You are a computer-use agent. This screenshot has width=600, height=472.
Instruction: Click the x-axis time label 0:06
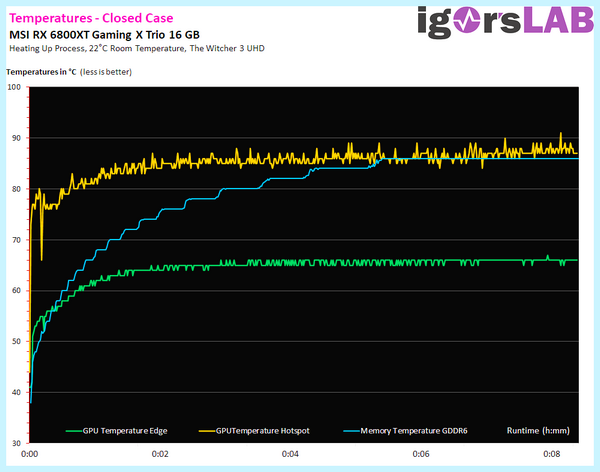coord(421,454)
